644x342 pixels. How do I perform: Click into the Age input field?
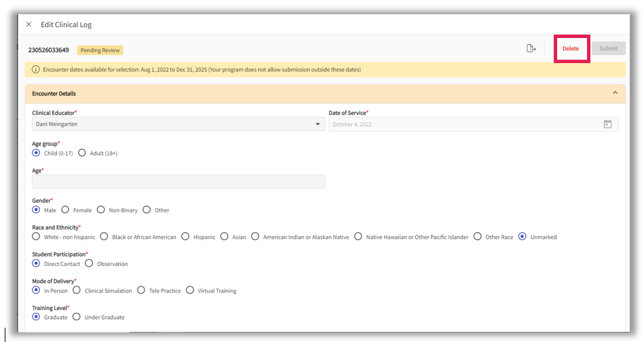[178, 182]
